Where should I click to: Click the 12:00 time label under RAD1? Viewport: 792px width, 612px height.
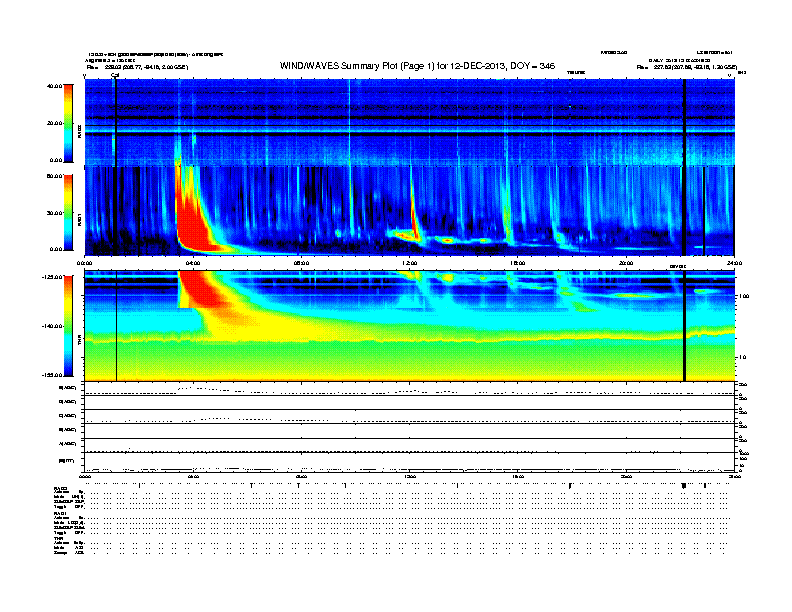click(x=410, y=263)
